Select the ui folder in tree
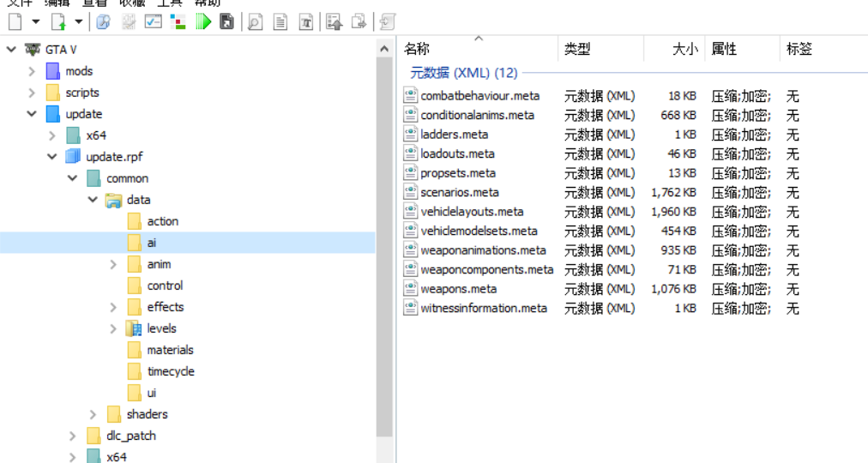Screen dimensions: 868x463 pos(152,394)
